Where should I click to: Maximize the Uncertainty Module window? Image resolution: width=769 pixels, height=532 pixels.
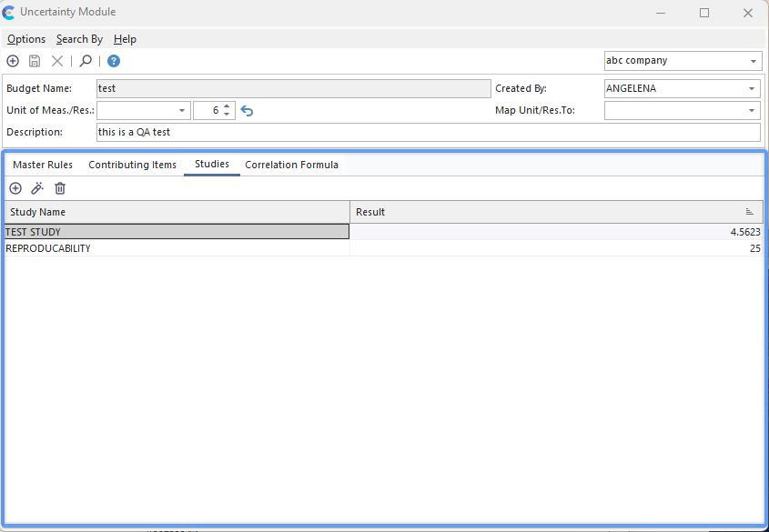point(704,13)
